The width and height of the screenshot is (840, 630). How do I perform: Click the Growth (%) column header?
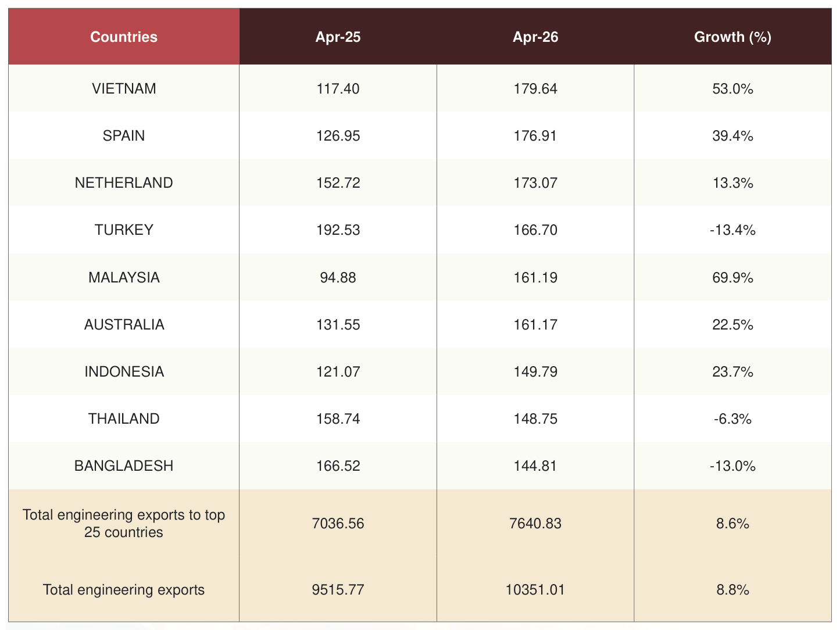tap(732, 37)
